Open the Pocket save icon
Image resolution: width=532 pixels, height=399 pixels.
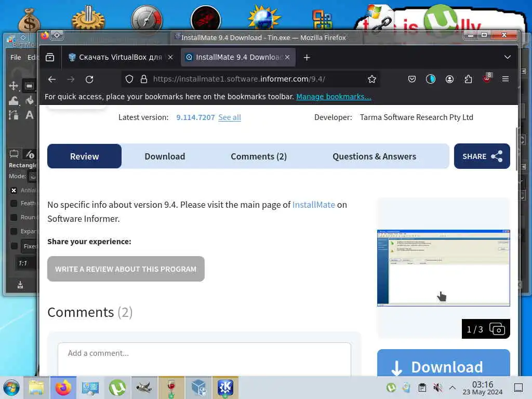[x=412, y=79]
